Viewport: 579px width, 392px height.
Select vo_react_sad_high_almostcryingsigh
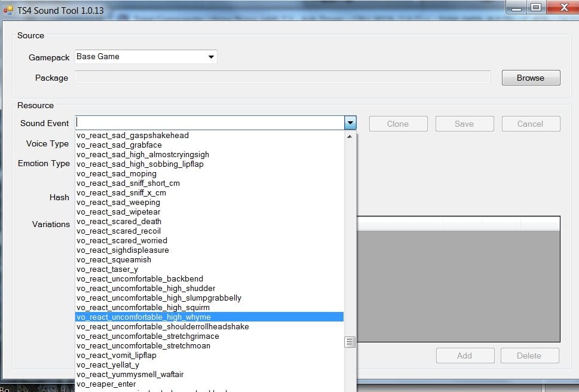[209, 155]
